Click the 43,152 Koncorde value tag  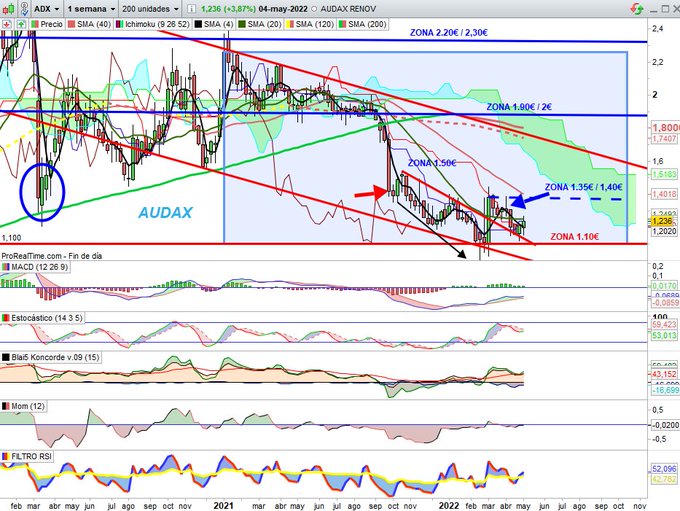click(664, 374)
